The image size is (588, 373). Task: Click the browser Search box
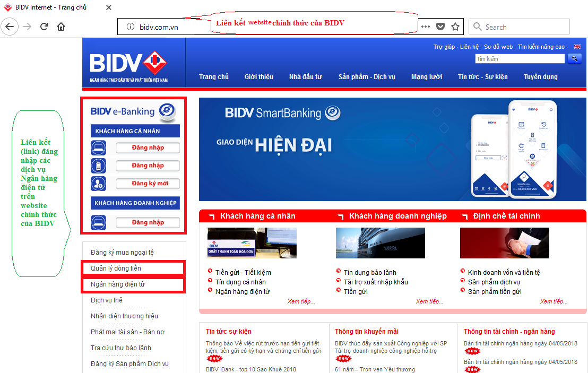click(x=519, y=27)
